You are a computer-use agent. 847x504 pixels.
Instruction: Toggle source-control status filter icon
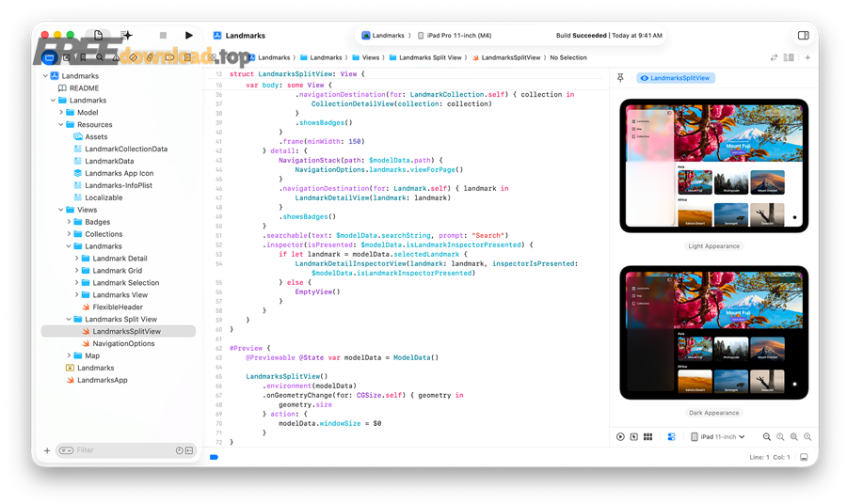coord(189,450)
